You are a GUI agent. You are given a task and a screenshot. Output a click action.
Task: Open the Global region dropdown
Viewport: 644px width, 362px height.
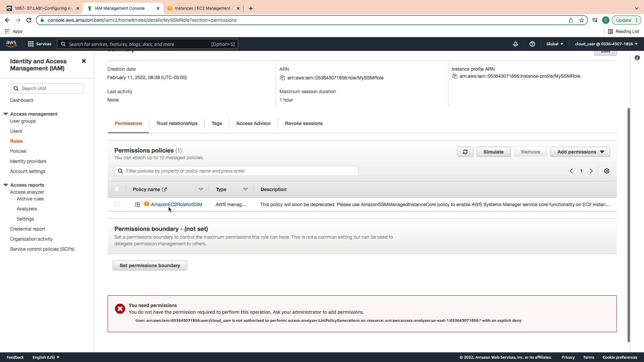tap(554, 44)
